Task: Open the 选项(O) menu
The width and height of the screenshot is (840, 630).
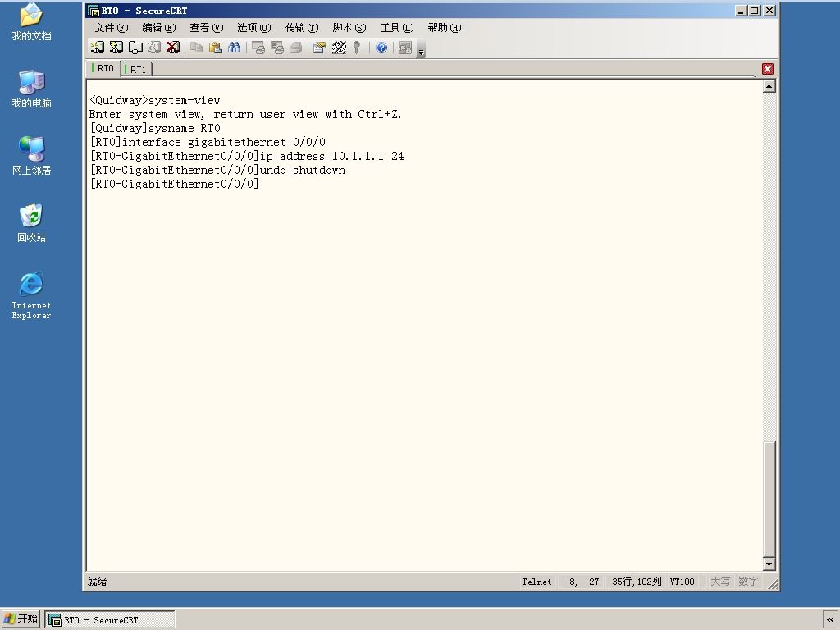Action: pyautogui.click(x=254, y=27)
